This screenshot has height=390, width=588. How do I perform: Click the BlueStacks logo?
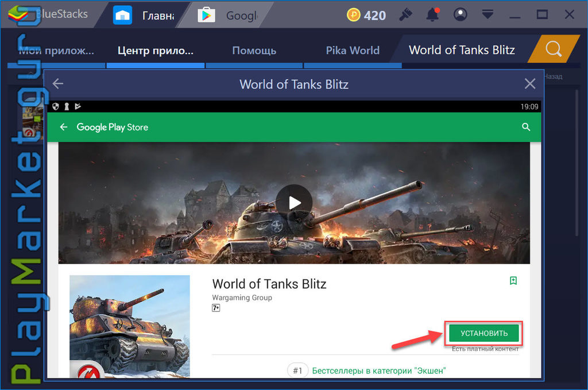click(x=18, y=14)
